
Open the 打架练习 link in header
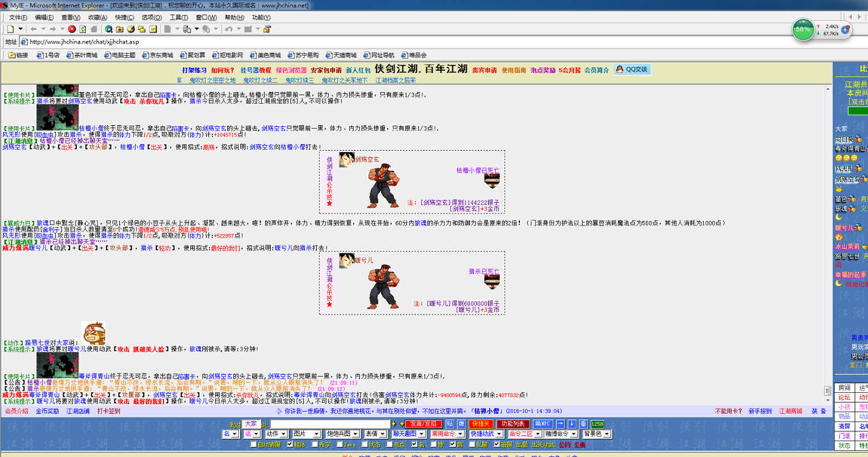pyautogui.click(x=194, y=70)
